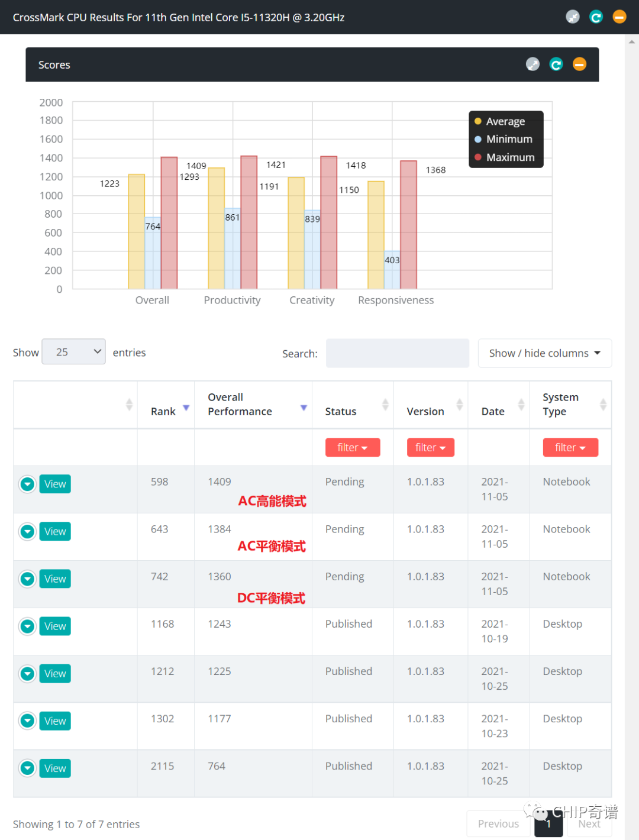Screen dimensions: 639x840
Task: Sort by the unlabeled first column
Action: [x=76, y=405]
